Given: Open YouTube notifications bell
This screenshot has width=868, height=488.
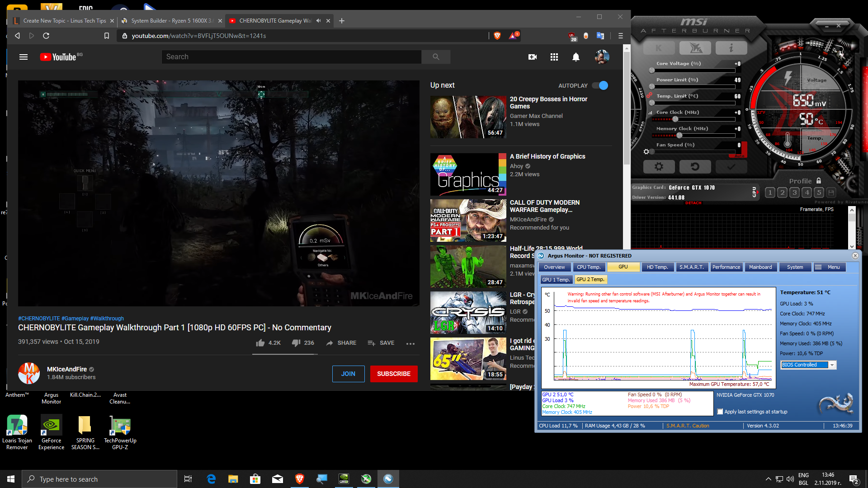Looking at the screenshot, I should coord(576,57).
